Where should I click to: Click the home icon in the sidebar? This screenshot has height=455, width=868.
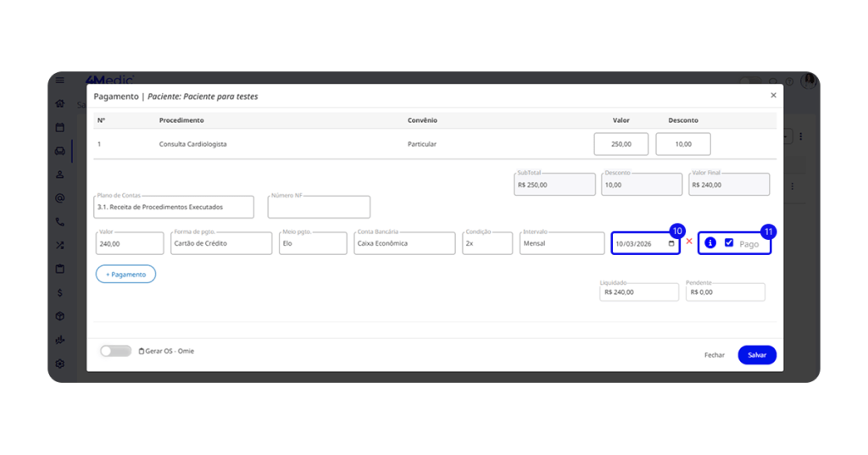pos(59,104)
